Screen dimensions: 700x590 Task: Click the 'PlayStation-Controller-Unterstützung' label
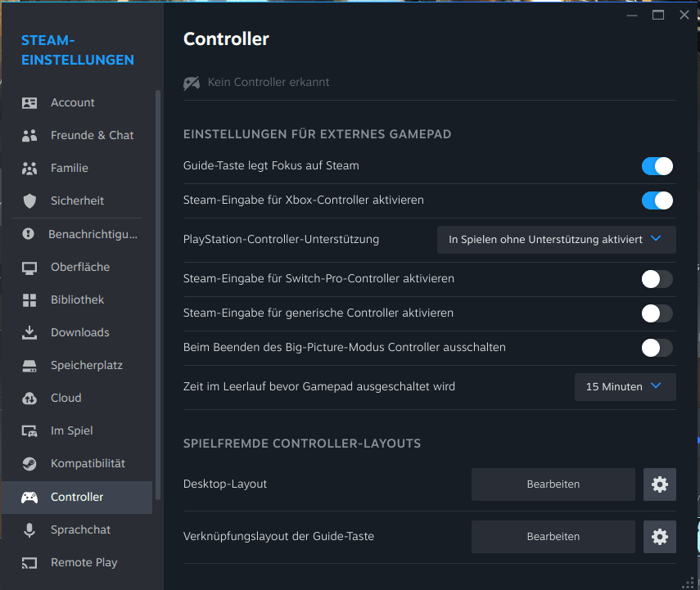pos(281,239)
